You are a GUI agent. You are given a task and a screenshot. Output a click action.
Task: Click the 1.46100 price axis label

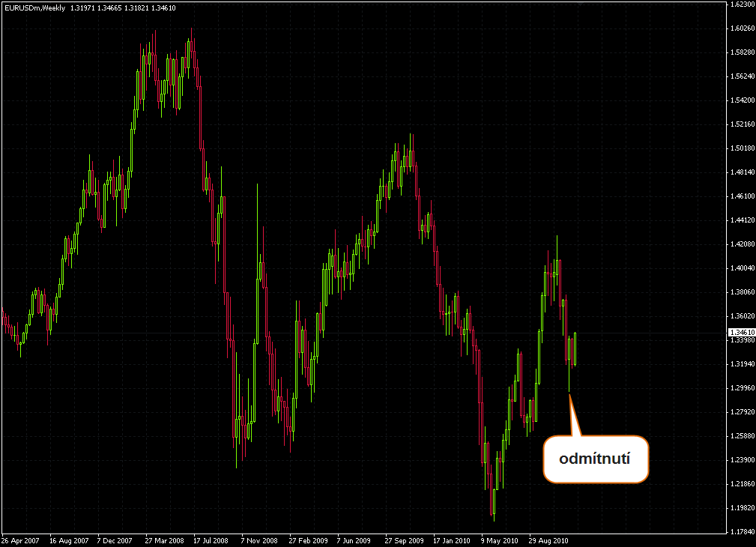(x=743, y=196)
